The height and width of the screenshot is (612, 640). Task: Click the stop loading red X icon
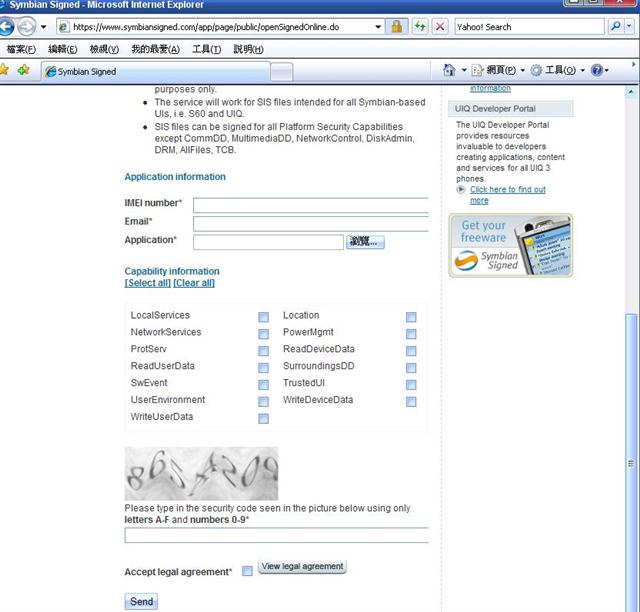(439, 27)
